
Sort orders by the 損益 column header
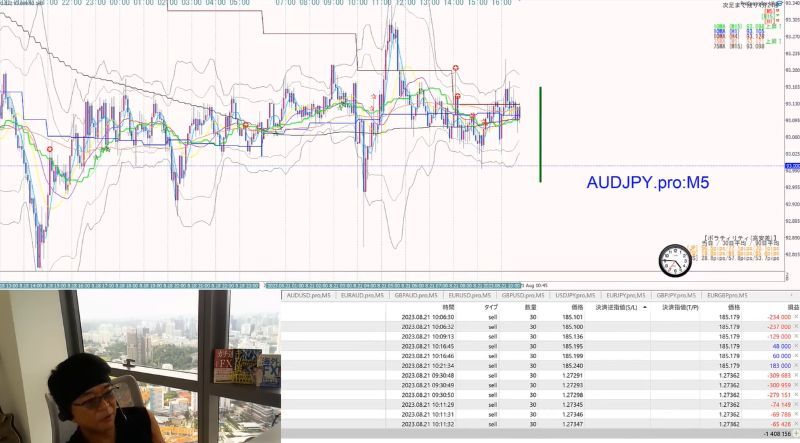pos(792,307)
